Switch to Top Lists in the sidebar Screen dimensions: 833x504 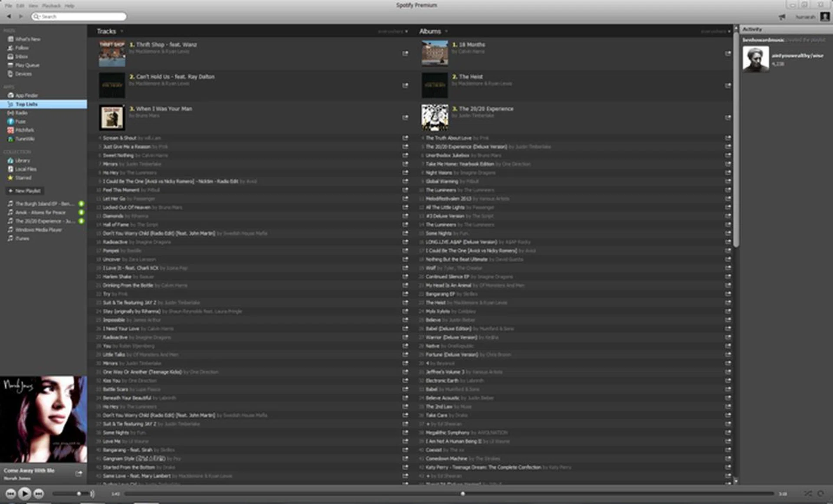(x=25, y=104)
